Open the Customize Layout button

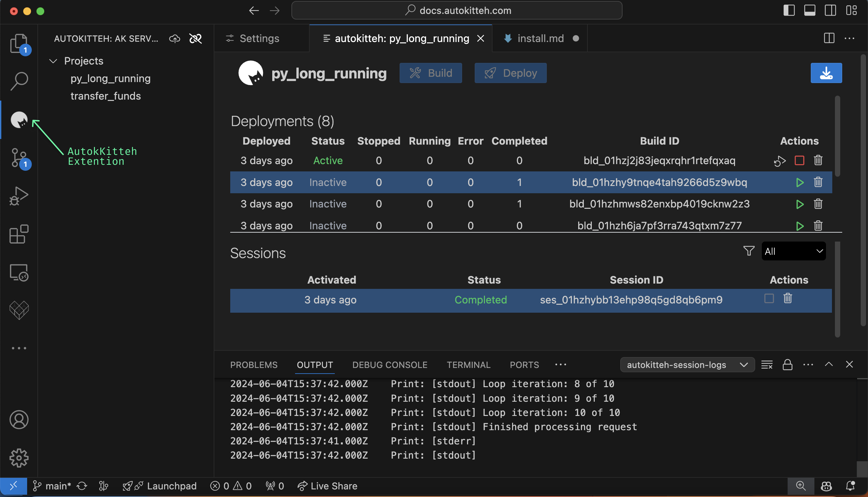click(x=851, y=10)
